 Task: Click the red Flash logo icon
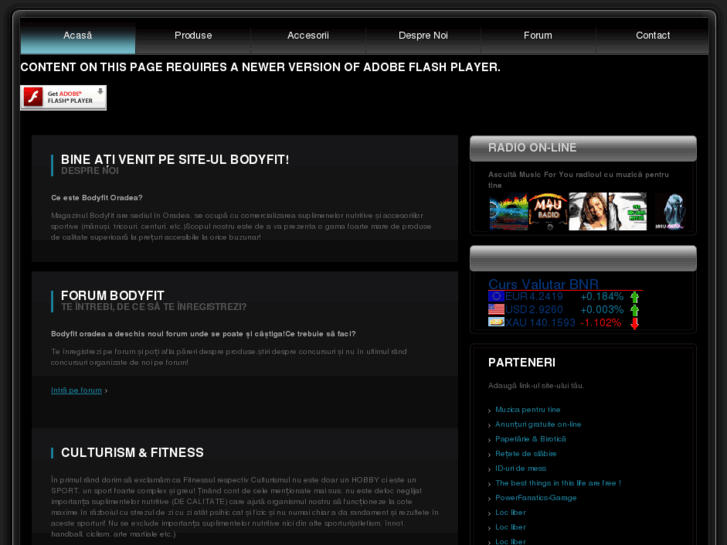pos(33,97)
